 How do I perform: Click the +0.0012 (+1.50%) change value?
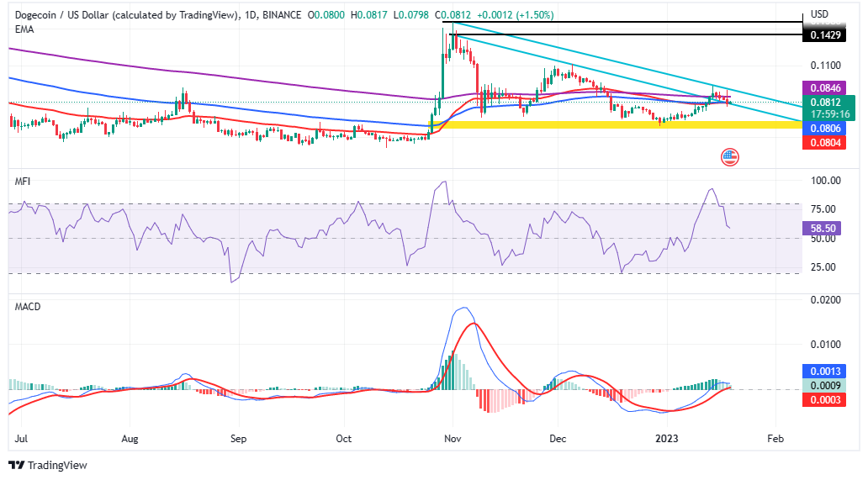pos(516,15)
